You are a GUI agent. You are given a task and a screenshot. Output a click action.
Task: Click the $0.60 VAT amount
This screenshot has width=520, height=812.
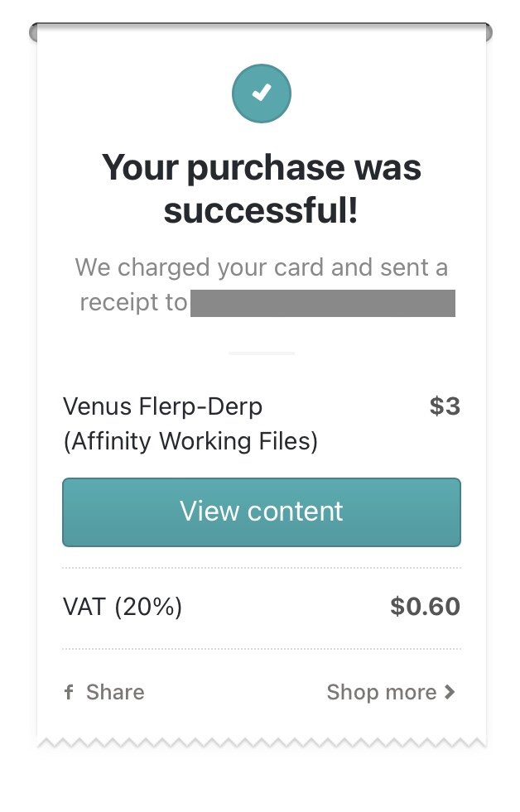pos(426,607)
